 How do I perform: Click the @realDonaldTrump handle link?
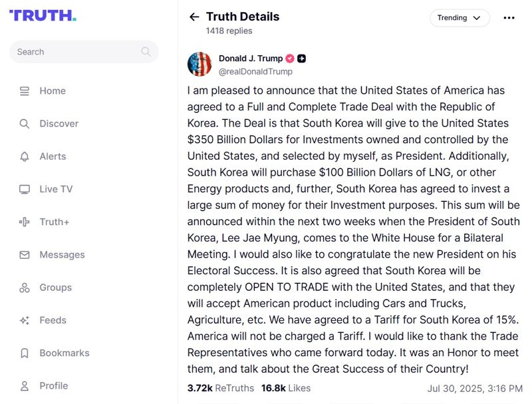255,71
